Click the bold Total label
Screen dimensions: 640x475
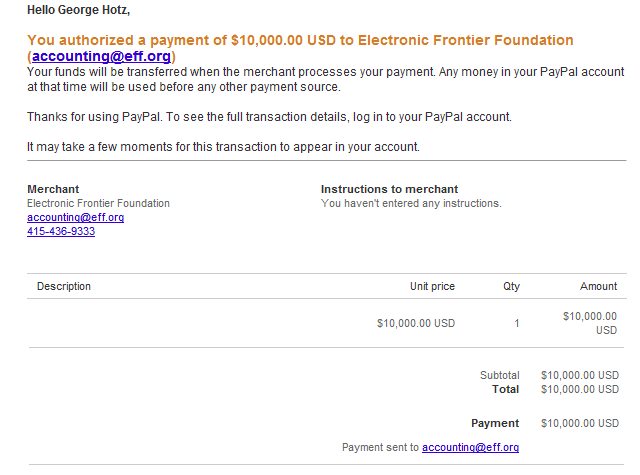[505, 389]
